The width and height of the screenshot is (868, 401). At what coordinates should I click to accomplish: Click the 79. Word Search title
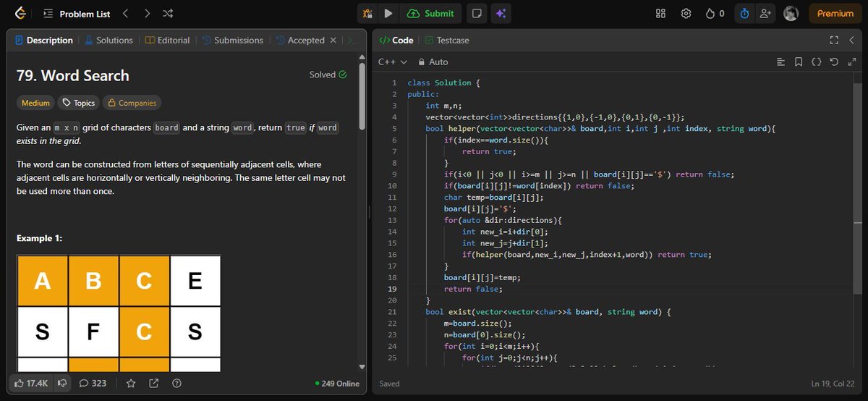[x=72, y=75]
